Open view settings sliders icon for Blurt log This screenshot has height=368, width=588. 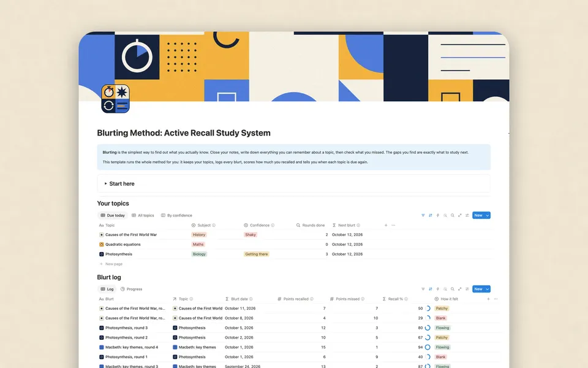pyautogui.click(x=467, y=289)
